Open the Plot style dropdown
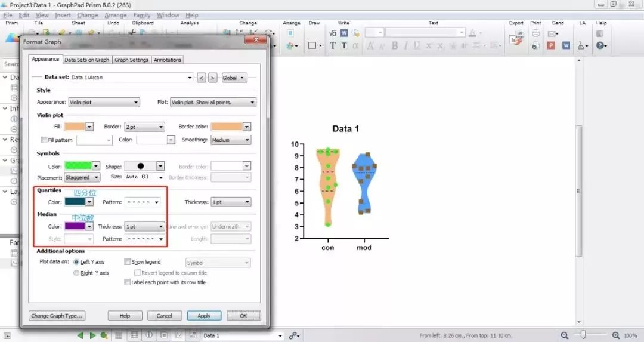 tap(213, 102)
